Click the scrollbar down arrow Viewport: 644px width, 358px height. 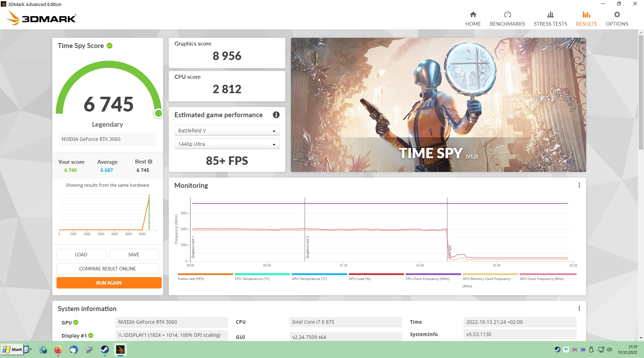(x=641, y=338)
